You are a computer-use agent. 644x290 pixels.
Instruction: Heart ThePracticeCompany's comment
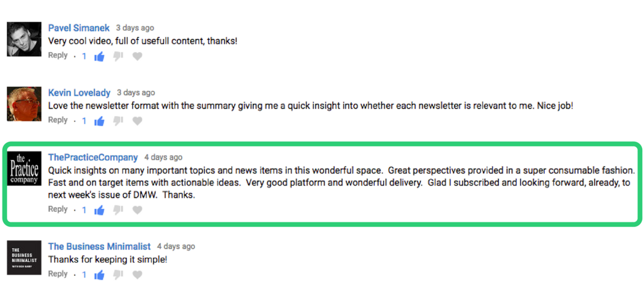pos(138,210)
